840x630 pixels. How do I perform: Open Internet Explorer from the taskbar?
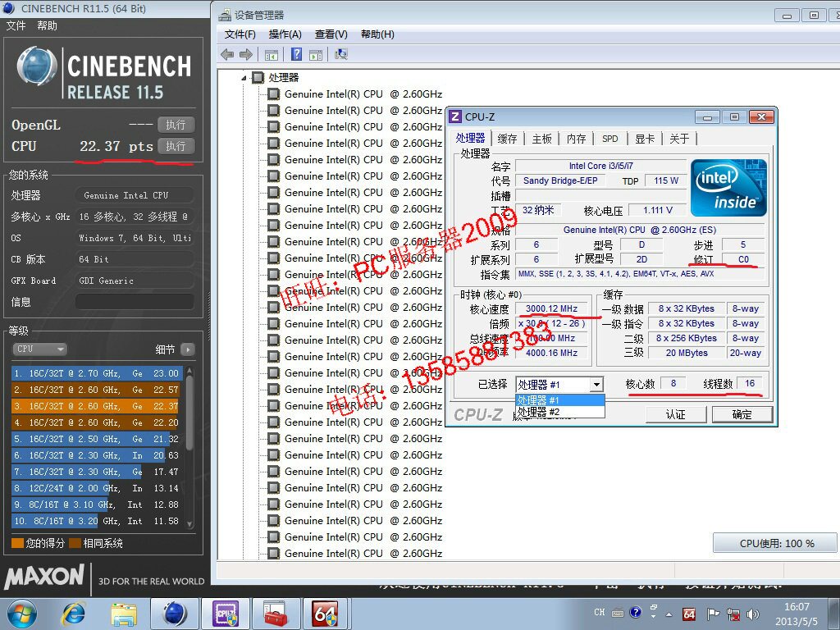tap(74, 613)
